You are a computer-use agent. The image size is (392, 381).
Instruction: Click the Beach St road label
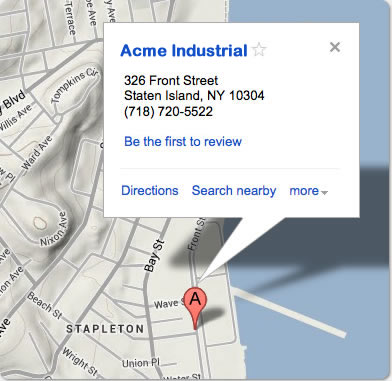45,305
